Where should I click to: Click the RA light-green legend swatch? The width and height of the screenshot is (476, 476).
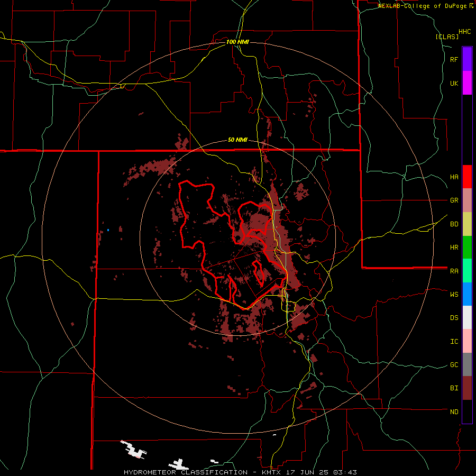click(x=467, y=271)
